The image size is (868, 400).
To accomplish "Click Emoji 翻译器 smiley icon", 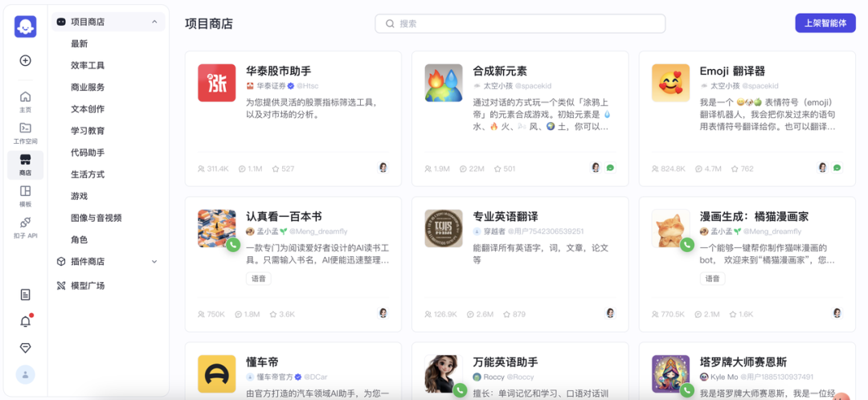I will tap(670, 83).
